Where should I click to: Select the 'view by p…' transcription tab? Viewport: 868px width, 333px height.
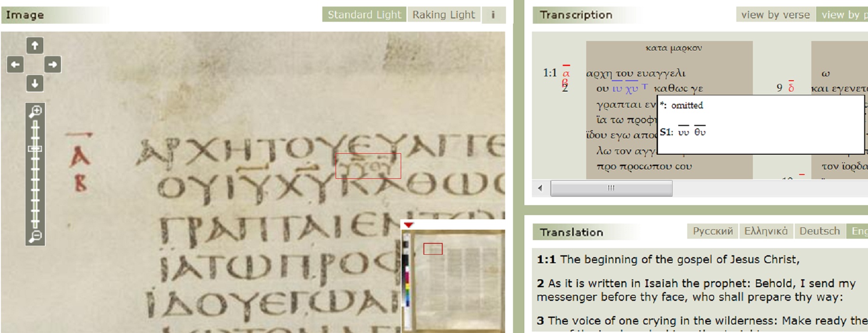[x=842, y=15]
